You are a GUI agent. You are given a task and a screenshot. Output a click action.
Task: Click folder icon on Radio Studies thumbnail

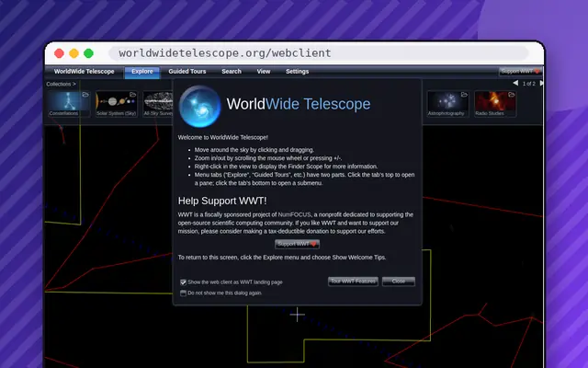[511, 95]
